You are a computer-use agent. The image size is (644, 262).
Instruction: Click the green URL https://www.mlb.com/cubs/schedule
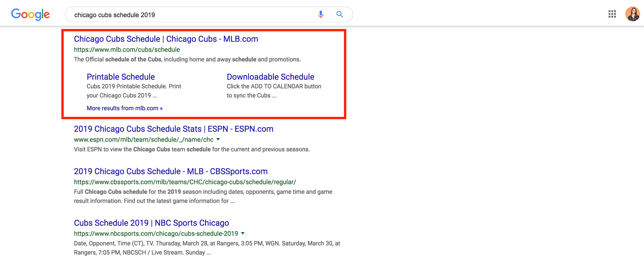coord(127,49)
